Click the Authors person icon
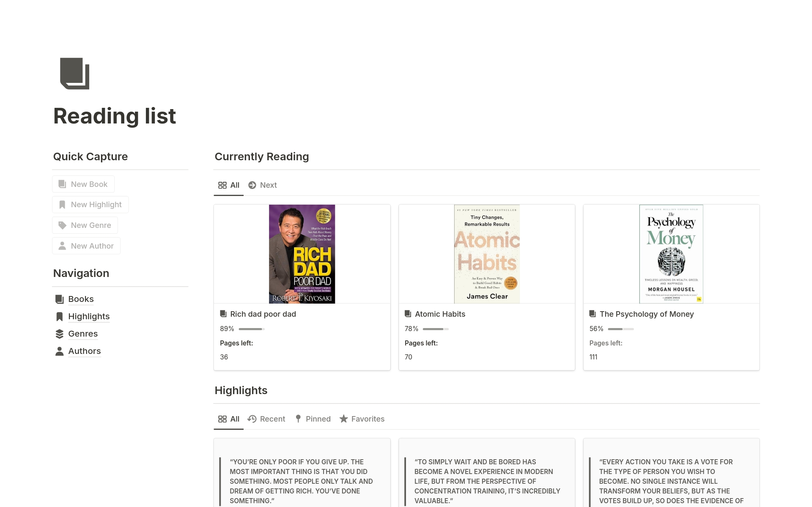Image resolution: width=812 pixels, height=507 pixels. [x=60, y=351]
